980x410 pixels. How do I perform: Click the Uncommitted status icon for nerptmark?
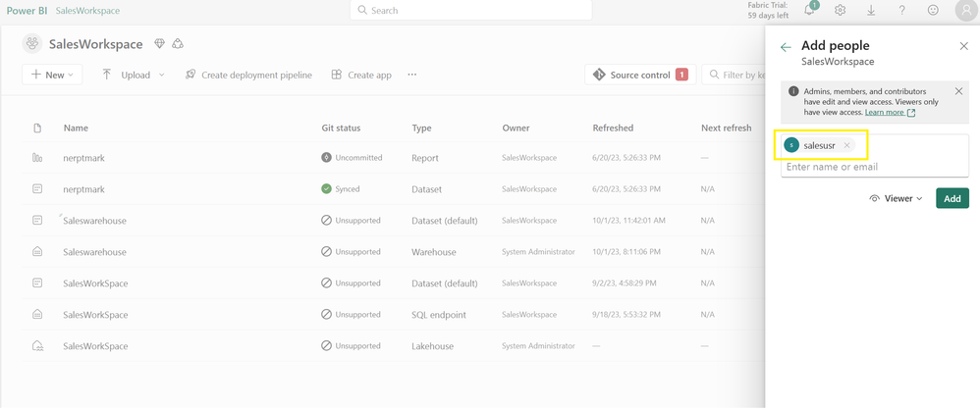pos(326,158)
